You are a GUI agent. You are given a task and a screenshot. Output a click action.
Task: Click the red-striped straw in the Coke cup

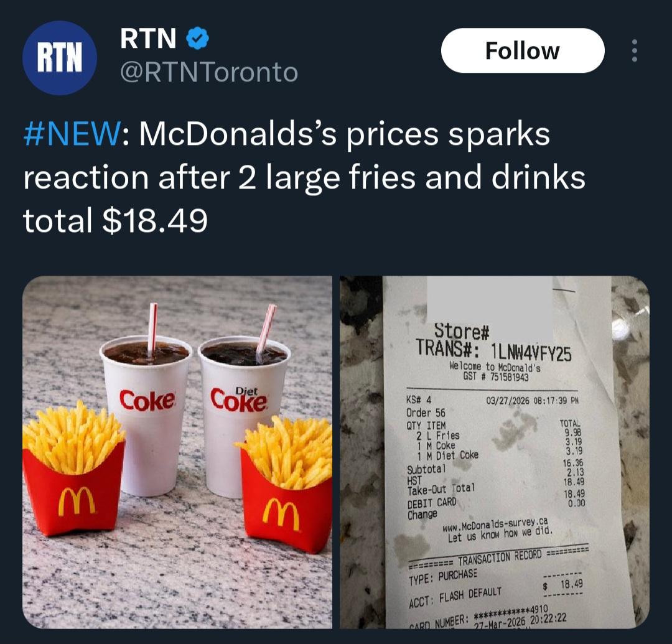[x=152, y=328]
